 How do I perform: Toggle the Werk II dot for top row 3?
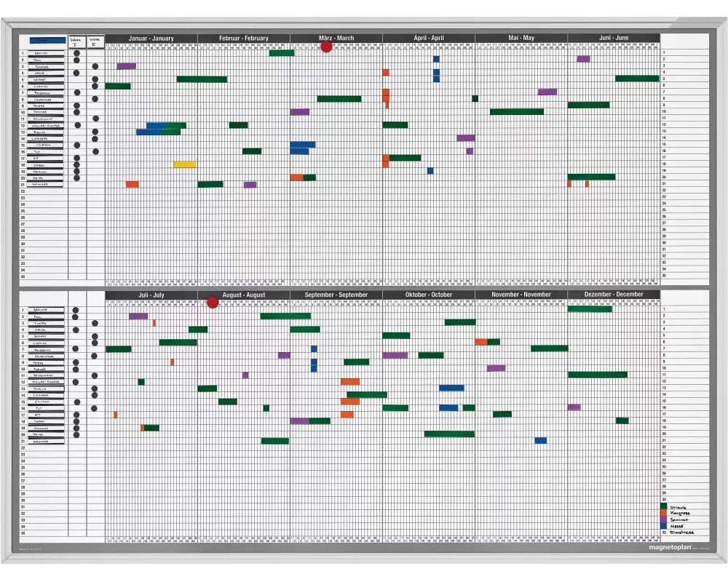95,66
